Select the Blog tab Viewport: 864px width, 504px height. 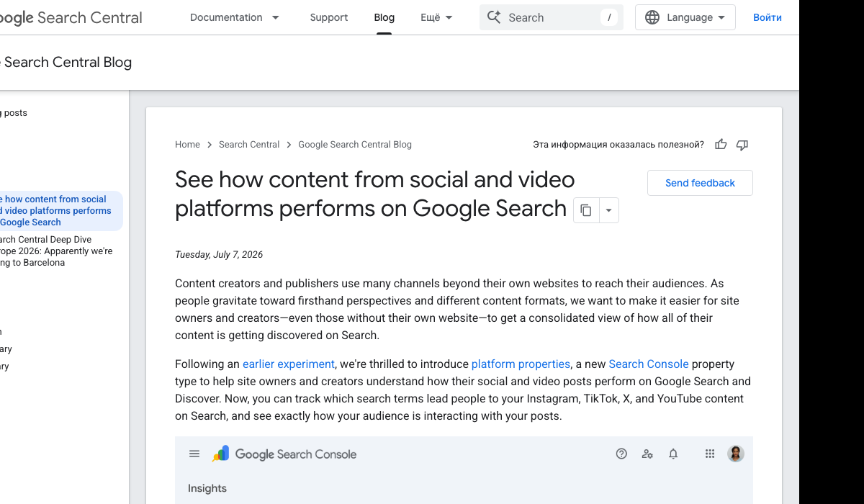(x=384, y=17)
